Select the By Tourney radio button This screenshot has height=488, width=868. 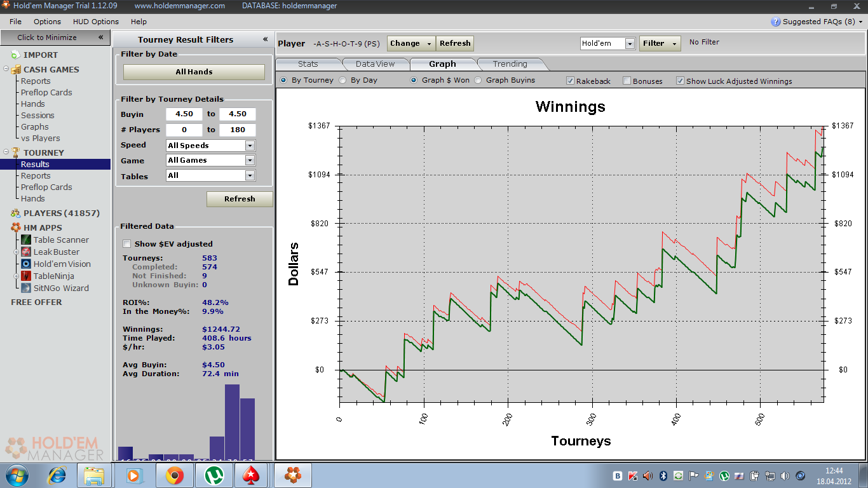point(283,80)
